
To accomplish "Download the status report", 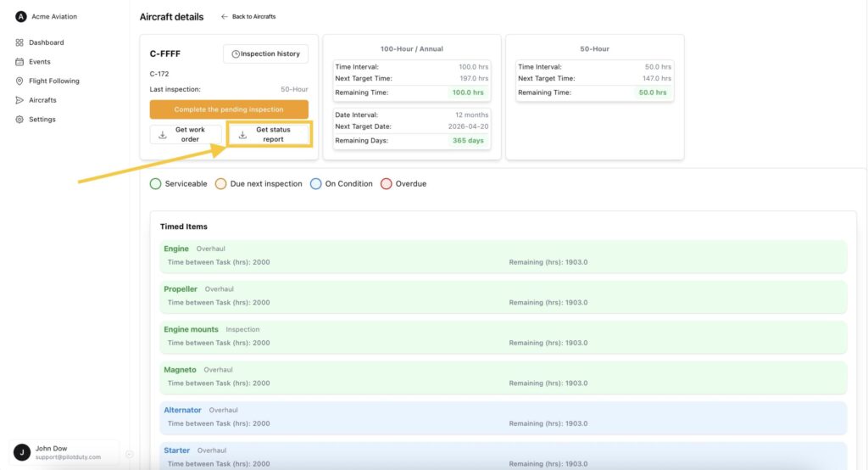I will tap(270, 135).
